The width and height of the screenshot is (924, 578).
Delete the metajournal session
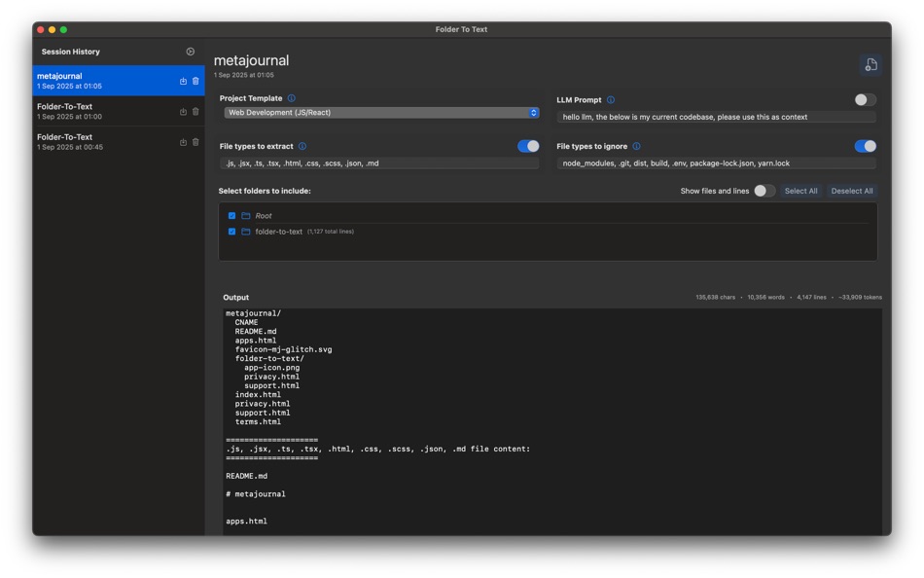(x=195, y=81)
